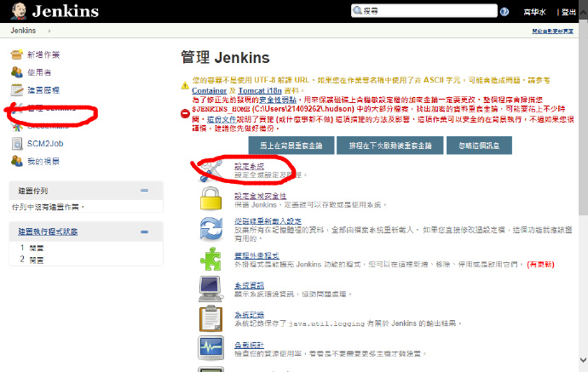Open the 安全性弱點 link in warning

(278, 100)
